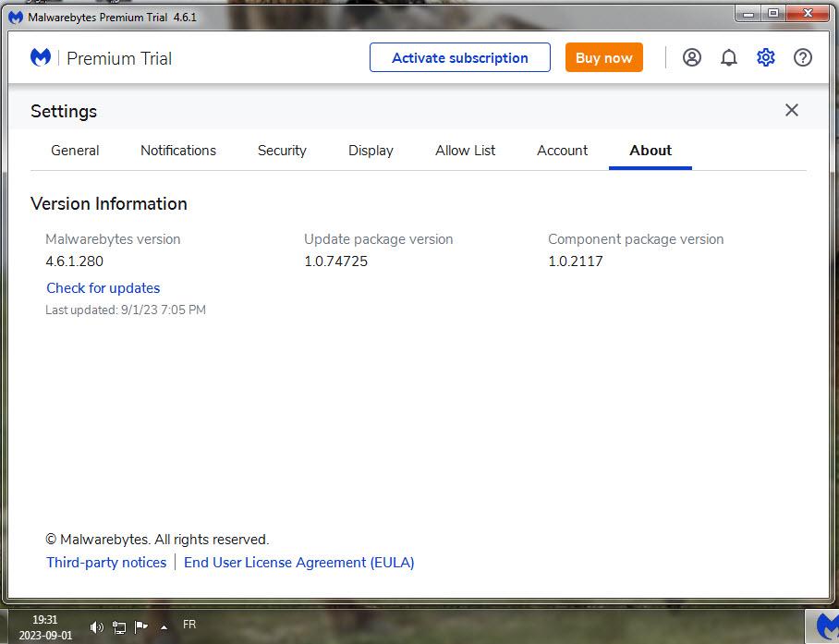Screen dimensions: 839x644
Task: Click the taskbar clock and date
Action: pos(45,627)
